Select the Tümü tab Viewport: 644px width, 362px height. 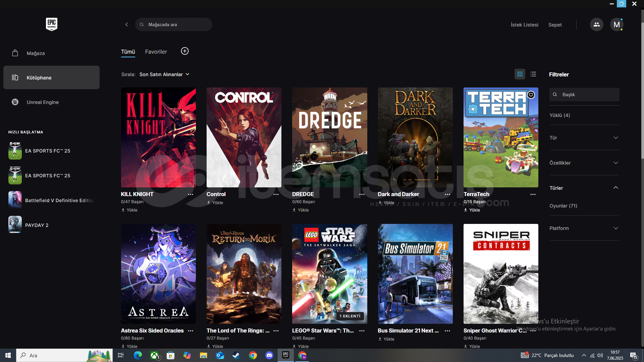coord(128,52)
